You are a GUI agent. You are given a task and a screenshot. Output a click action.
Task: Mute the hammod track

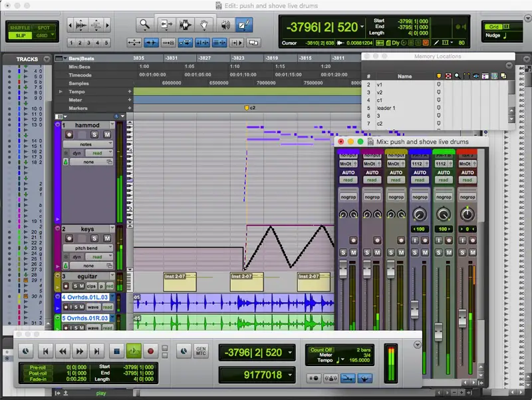(106, 134)
